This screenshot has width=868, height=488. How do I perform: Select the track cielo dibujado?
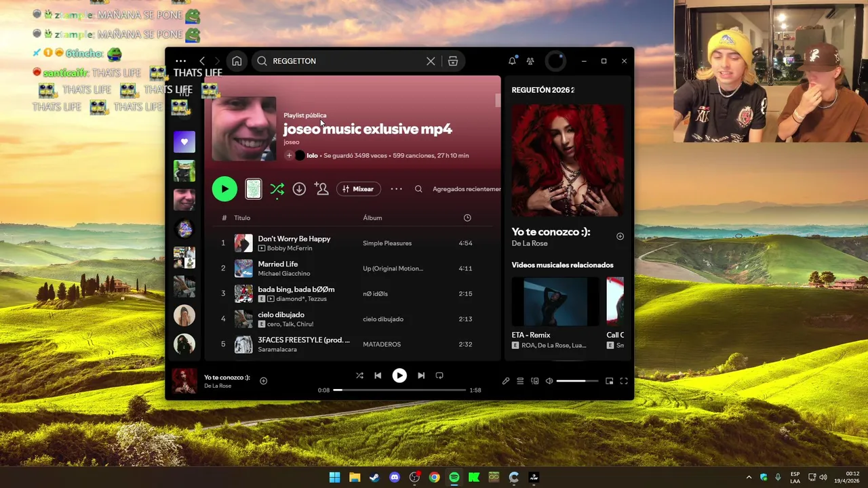pos(281,314)
